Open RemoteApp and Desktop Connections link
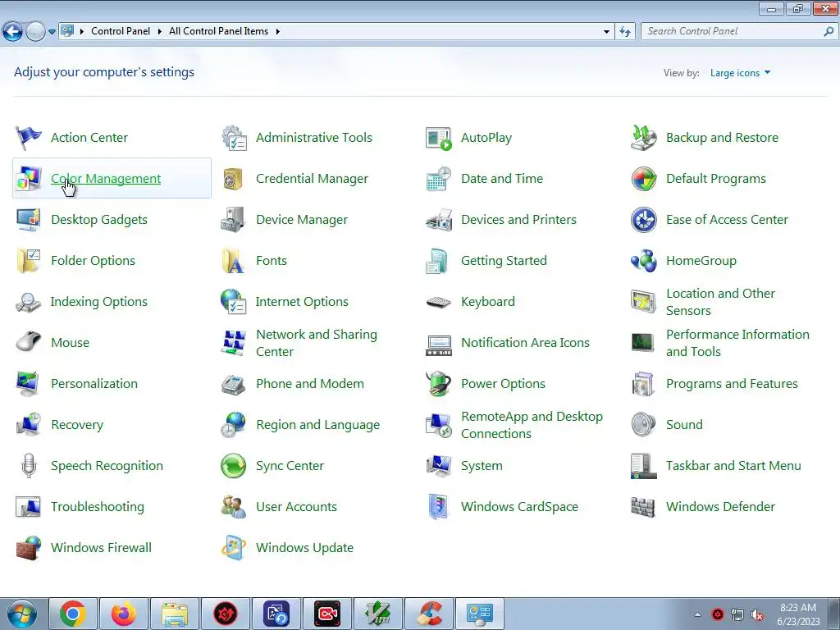This screenshot has height=630, width=840. click(532, 425)
